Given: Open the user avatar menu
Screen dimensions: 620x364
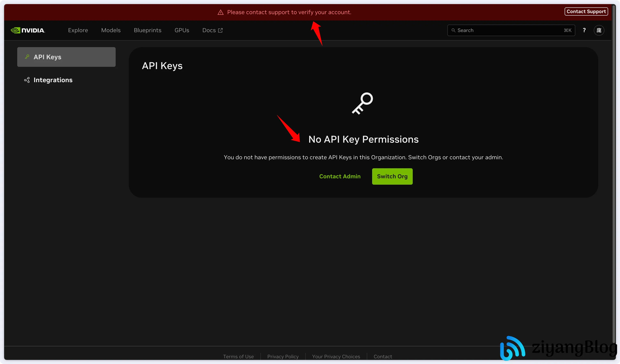Looking at the screenshot, I should [599, 30].
